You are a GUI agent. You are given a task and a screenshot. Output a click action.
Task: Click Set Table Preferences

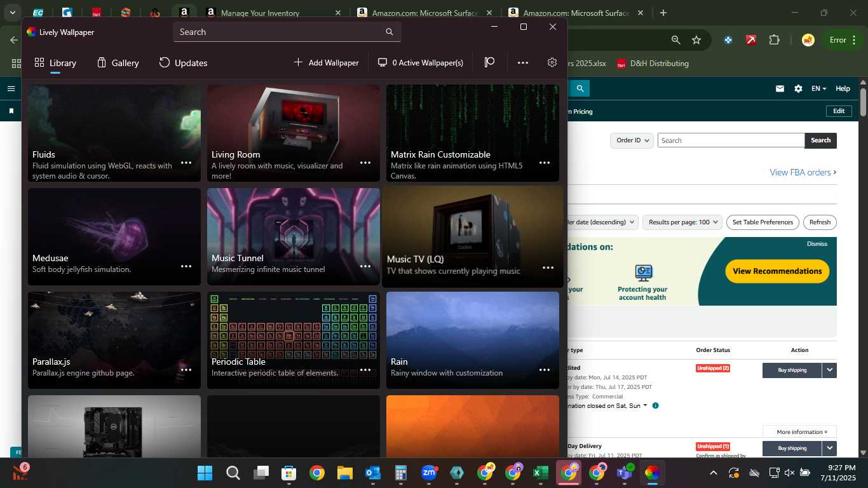coord(763,222)
